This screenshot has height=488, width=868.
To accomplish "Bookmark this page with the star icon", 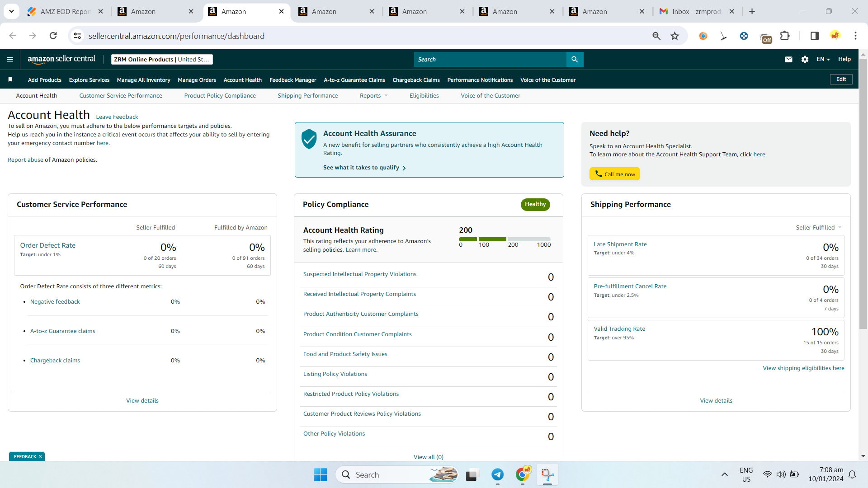I will coord(675,36).
